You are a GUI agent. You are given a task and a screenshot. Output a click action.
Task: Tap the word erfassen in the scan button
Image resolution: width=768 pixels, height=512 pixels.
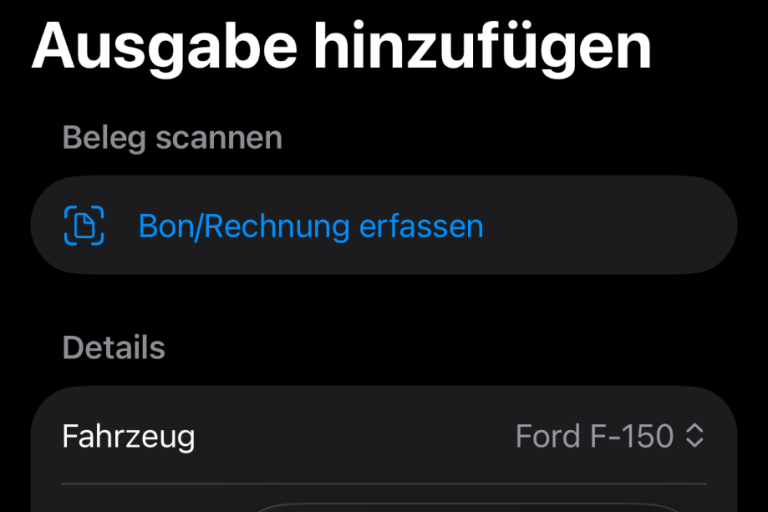[x=421, y=226]
